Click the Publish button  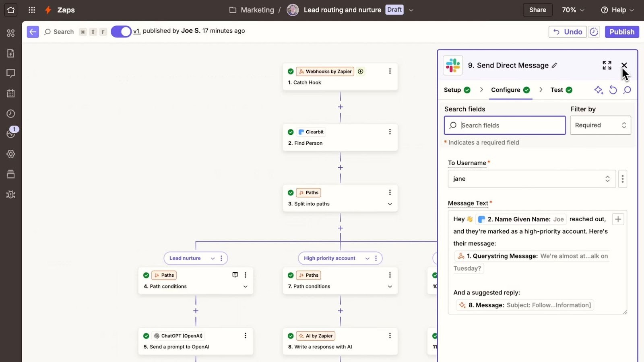click(621, 31)
